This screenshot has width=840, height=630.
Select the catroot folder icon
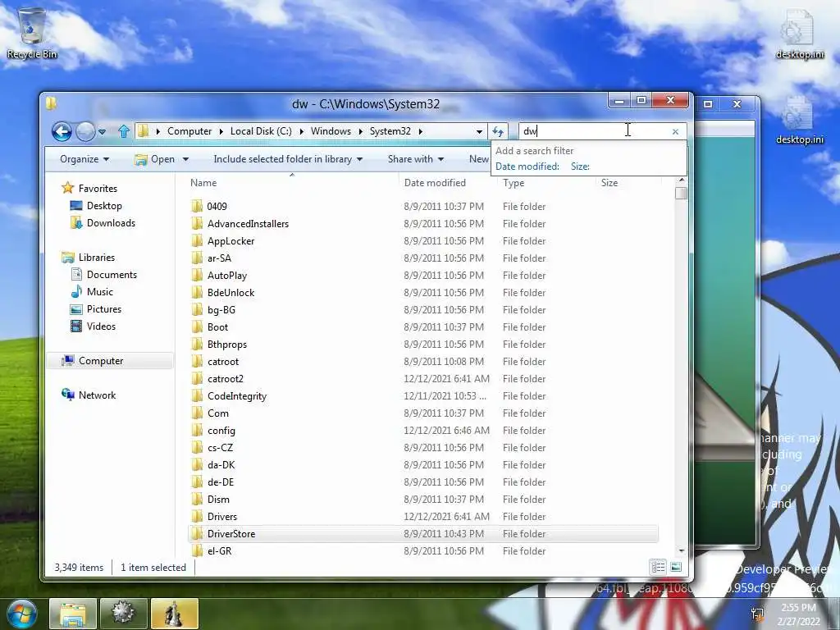197,362
